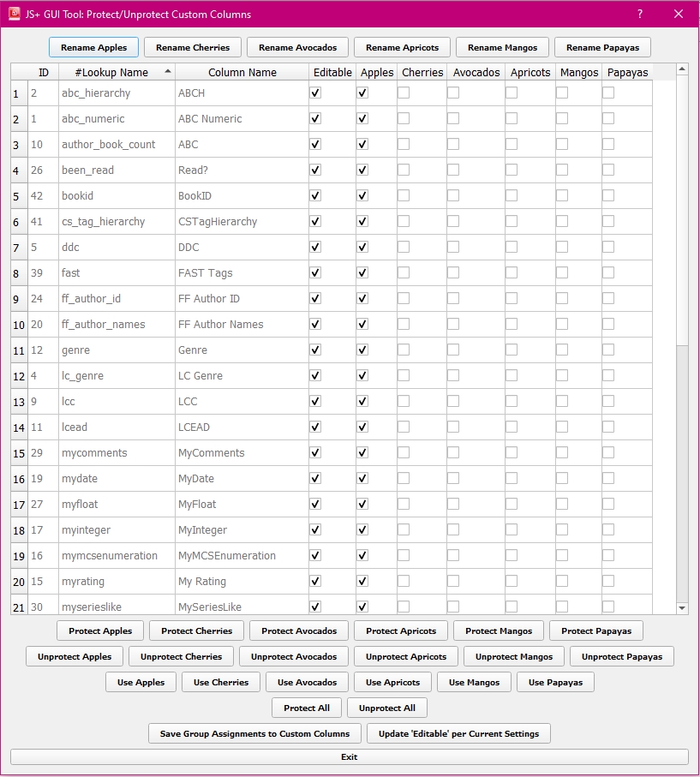Click Rename Apricots button
Screen dimensions: 700x777
[402, 48]
